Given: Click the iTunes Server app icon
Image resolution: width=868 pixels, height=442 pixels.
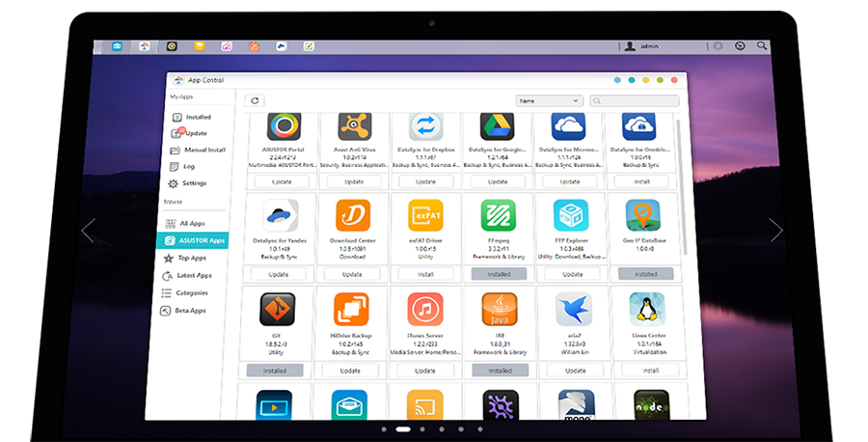Looking at the screenshot, I should [x=425, y=309].
